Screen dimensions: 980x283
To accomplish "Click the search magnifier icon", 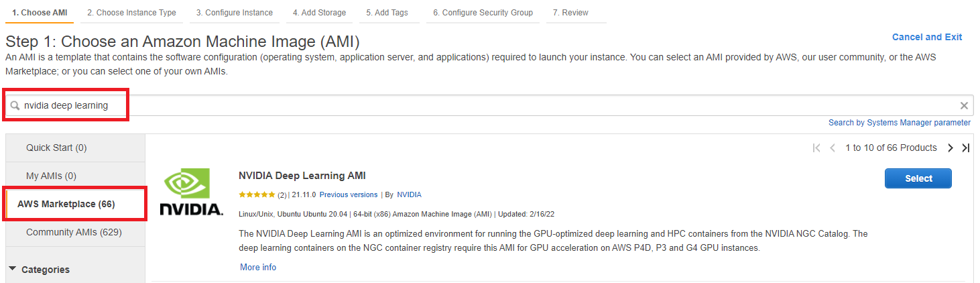I will click(x=15, y=106).
